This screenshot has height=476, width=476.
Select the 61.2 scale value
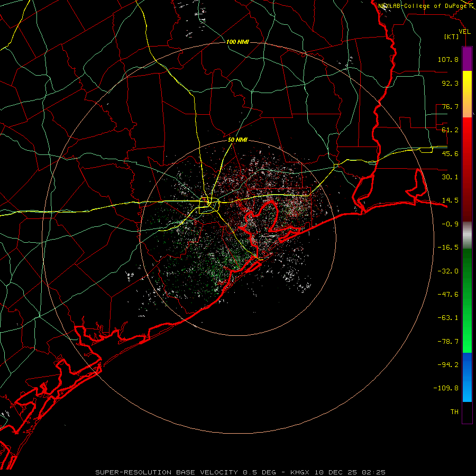pos(450,130)
